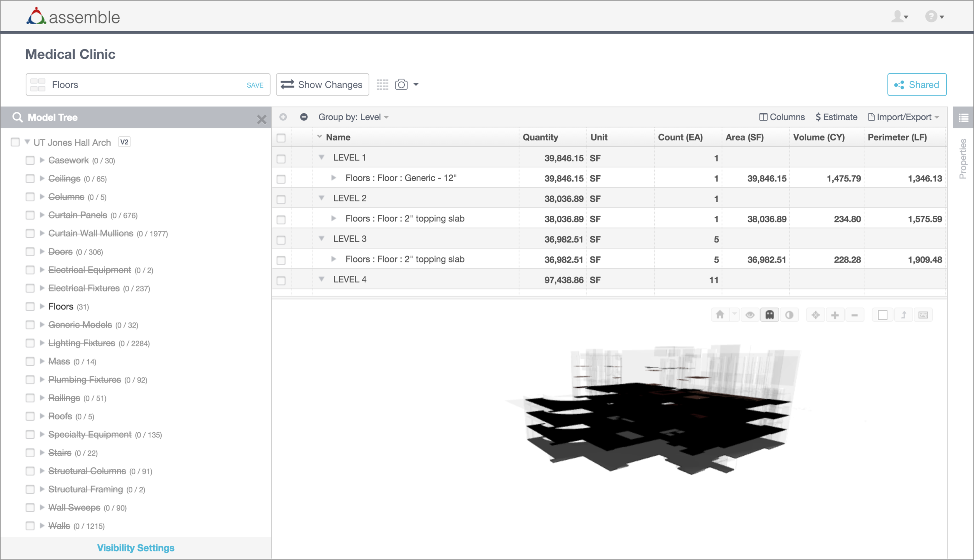Screen dimensions: 974x560
Task: Click the Quantity column header
Action: (x=552, y=137)
